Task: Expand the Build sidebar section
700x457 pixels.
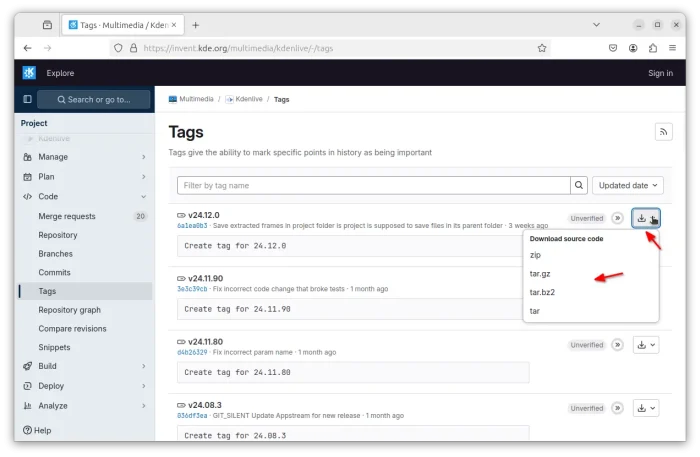Action: pyautogui.click(x=143, y=366)
